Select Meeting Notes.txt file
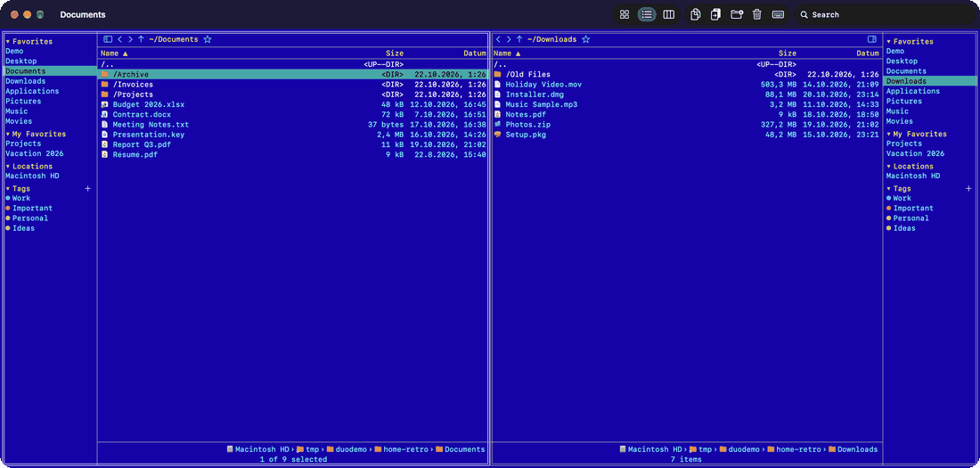 (292, 125)
